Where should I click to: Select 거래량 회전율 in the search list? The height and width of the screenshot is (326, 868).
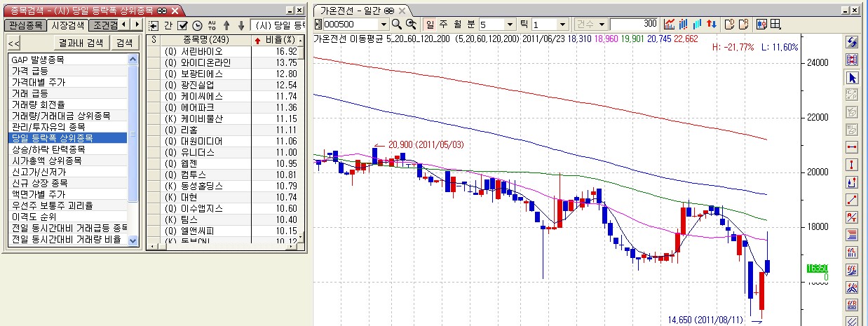point(38,104)
